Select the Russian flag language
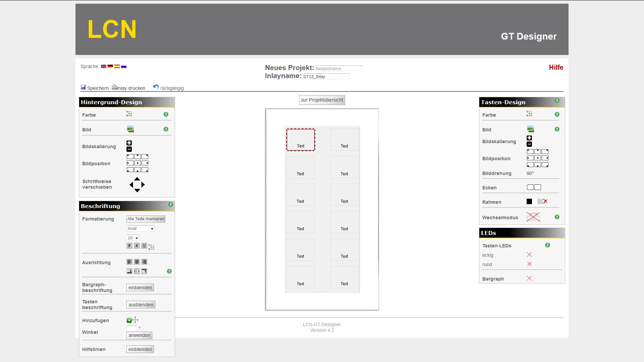This screenshot has width=644, height=362. click(x=124, y=66)
